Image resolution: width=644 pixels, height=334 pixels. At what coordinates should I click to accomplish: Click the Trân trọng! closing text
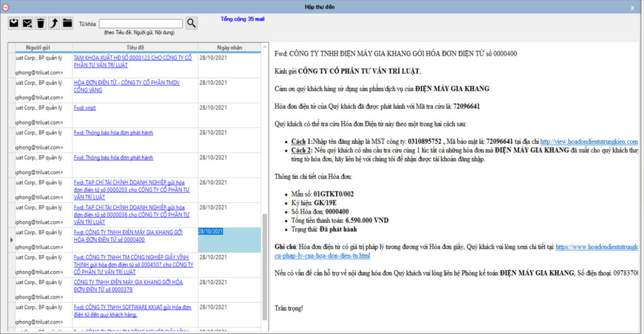pos(288,308)
